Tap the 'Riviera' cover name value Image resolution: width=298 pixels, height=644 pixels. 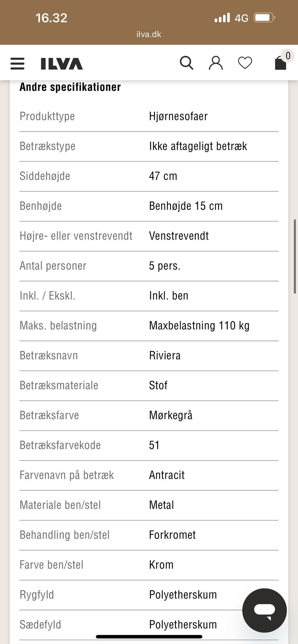[x=165, y=355]
